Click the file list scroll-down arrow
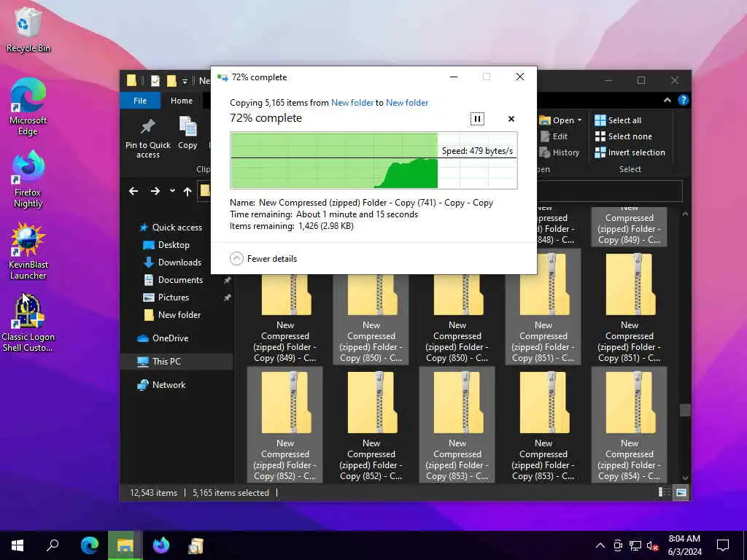The width and height of the screenshot is (747, 560). pos(685,478)
